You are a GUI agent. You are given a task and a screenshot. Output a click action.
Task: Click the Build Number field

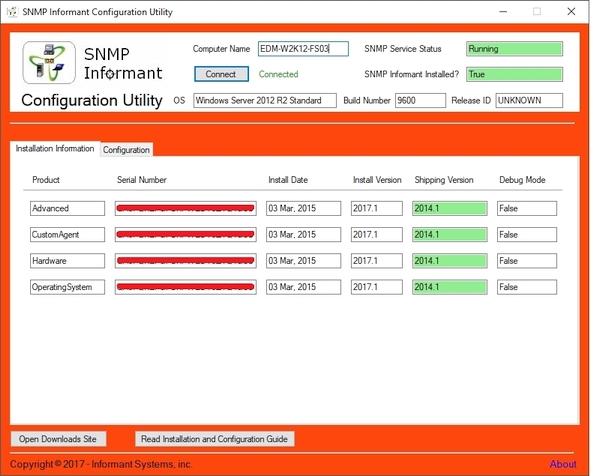[420, 101]
